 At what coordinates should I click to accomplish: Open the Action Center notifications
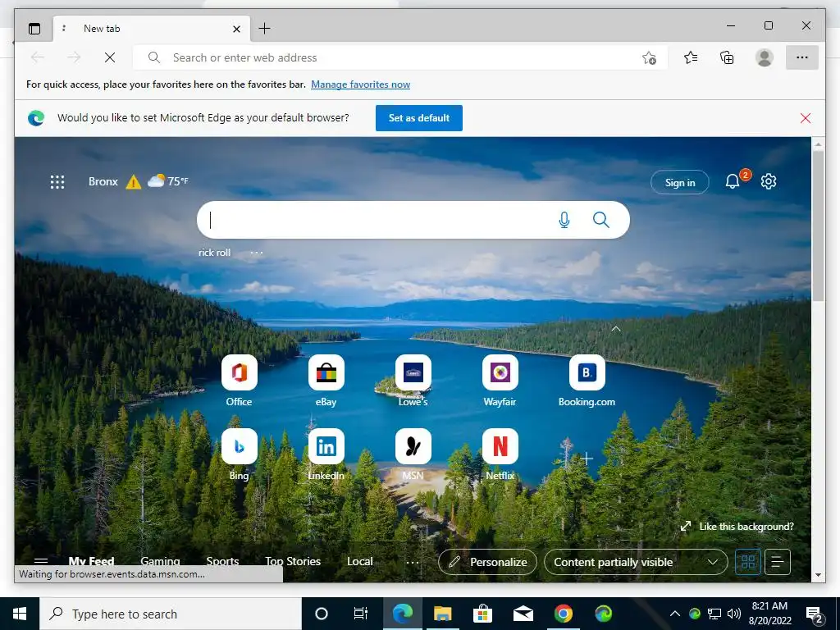tap(815, 615)
